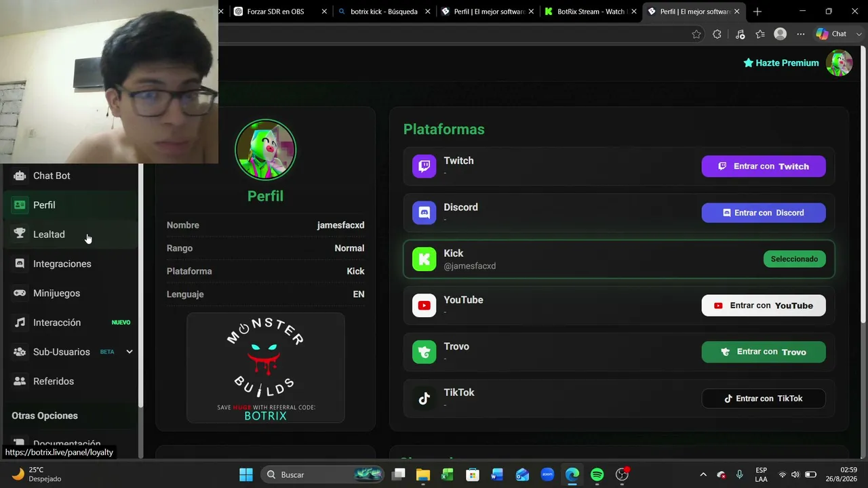Open Referidos in sidebar menu
868x488 pixels.
72,381
